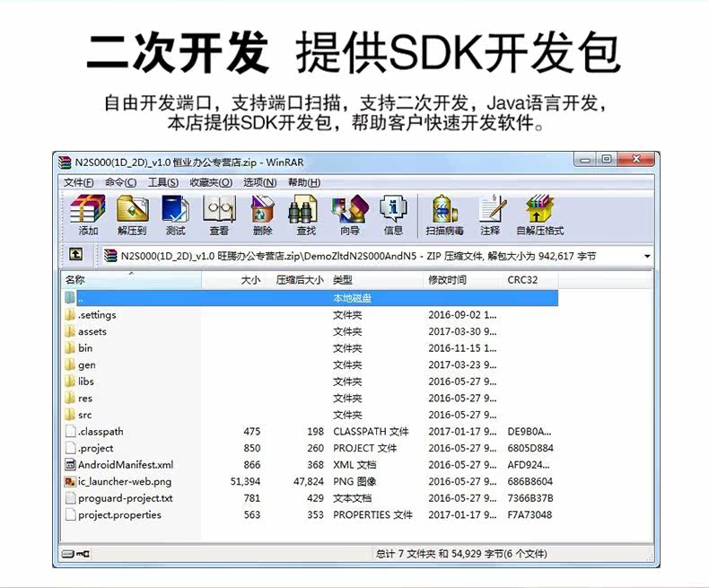Expand the address bar path dropdown
709x588 pixels.
coord(647,257)
